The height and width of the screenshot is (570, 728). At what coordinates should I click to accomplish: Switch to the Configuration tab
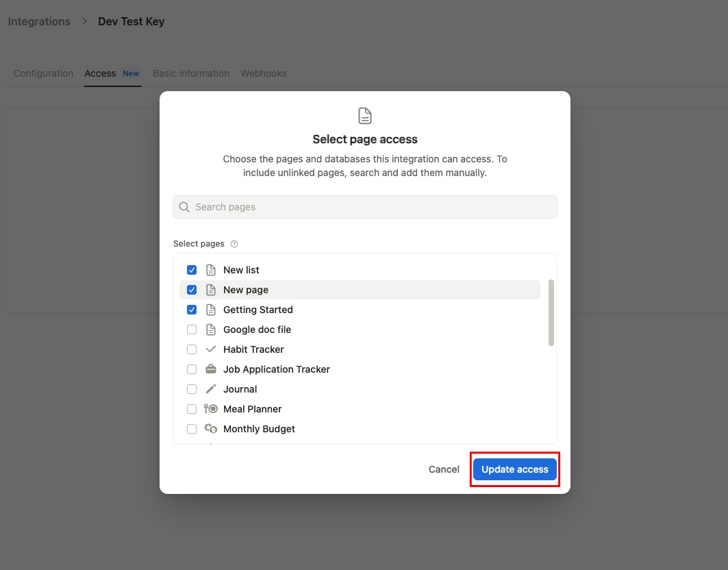click(x=43, y=73)
